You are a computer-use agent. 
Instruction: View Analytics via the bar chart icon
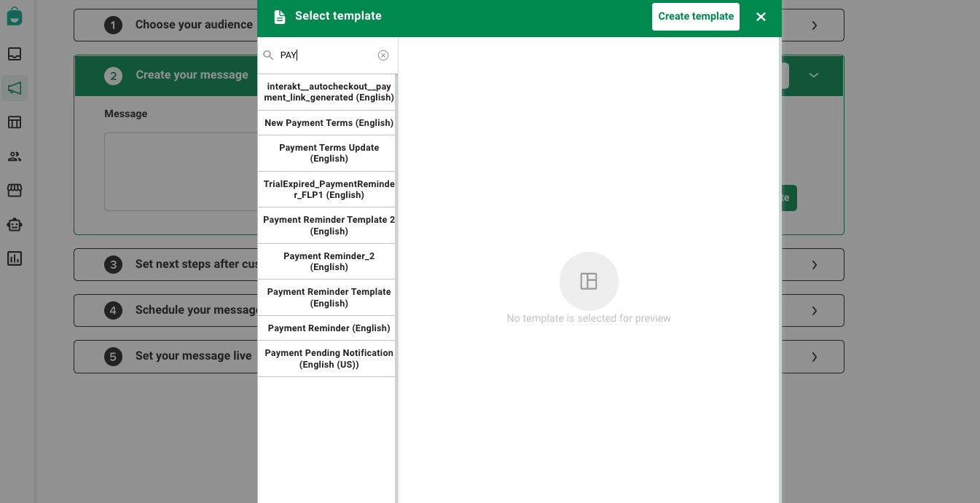(15, 258)
